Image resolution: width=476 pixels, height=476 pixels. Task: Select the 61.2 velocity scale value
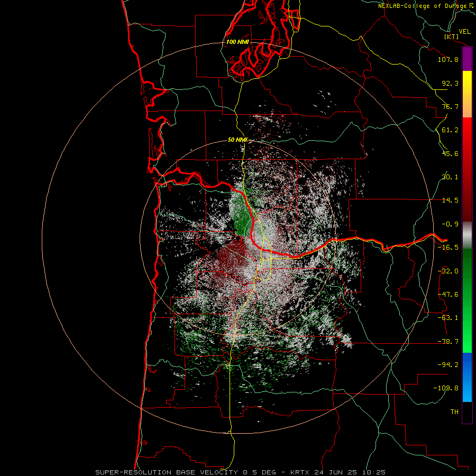(451, 130)
